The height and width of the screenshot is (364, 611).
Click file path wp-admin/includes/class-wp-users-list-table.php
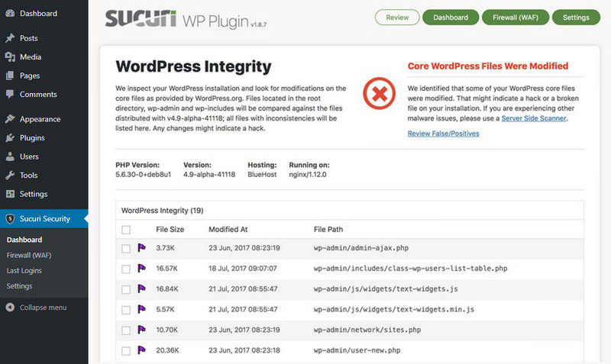(x=410, y=269)
